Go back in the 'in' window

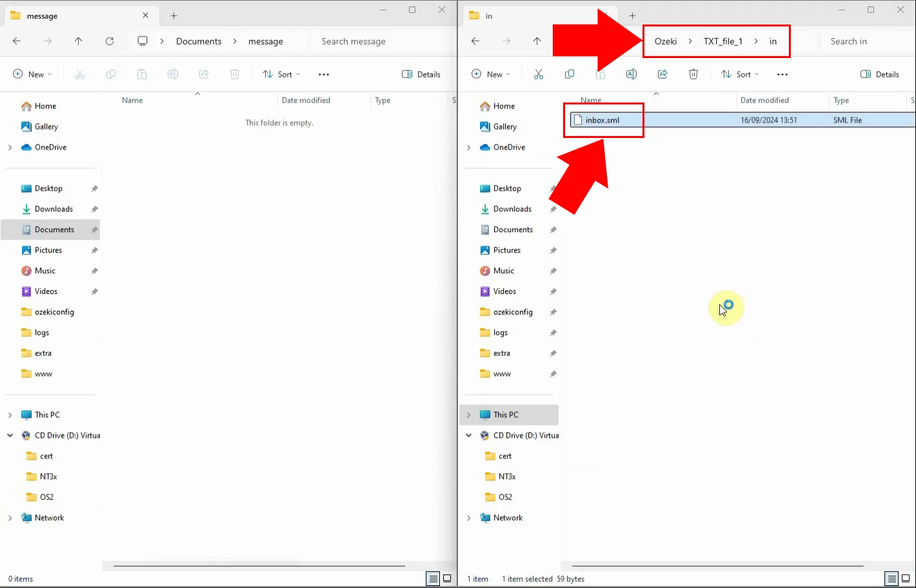pyautogui.click(x=475, y=41)
